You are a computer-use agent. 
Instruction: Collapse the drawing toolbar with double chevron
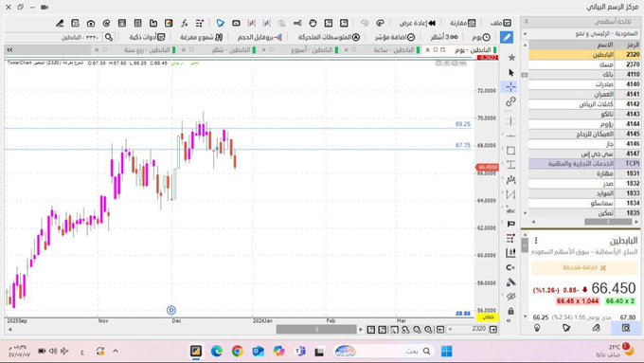pos(509,320)
